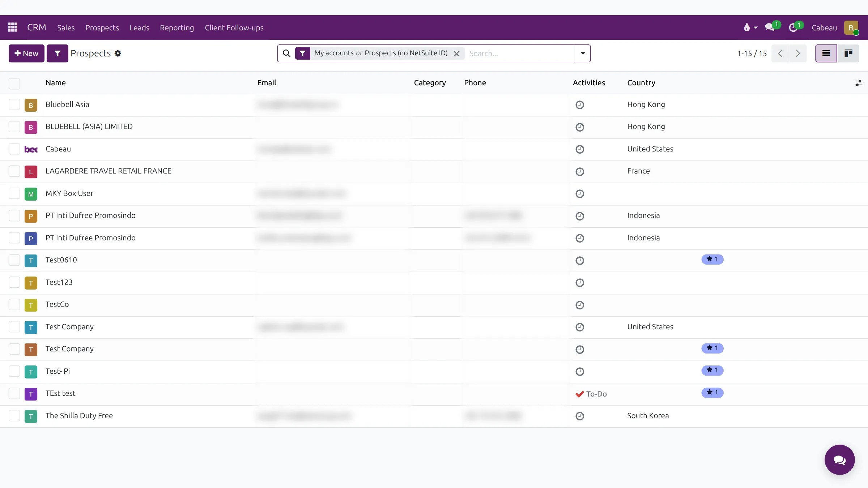Viewport: 868px width, 488px height.
Task: Open activity clock for Bluebell Asia
Action: coord(580,105)
